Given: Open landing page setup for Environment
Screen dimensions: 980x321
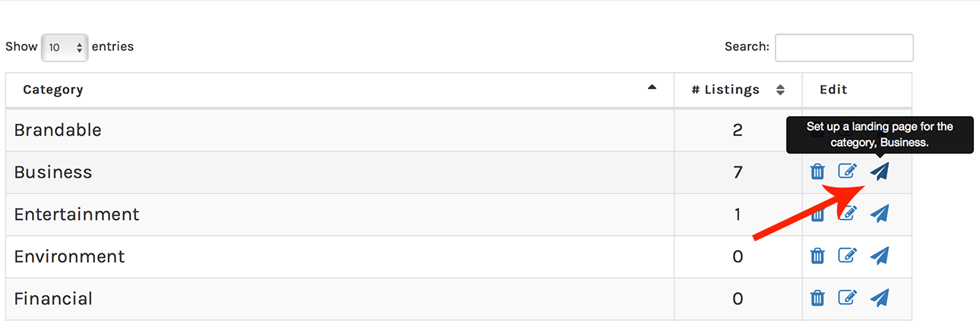Looking at the screenshot, I should (880, 256).
